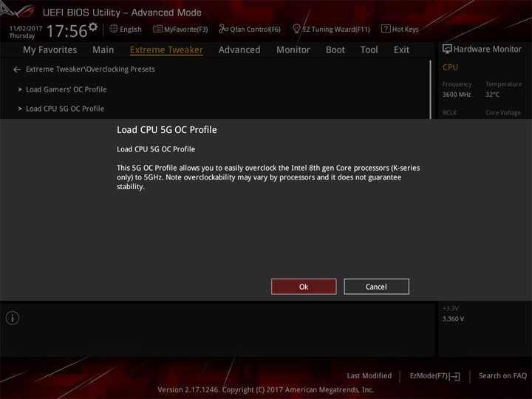
Task: Expand Load Gamers' OC Profile arrow
Action: [x=20, y=89]
